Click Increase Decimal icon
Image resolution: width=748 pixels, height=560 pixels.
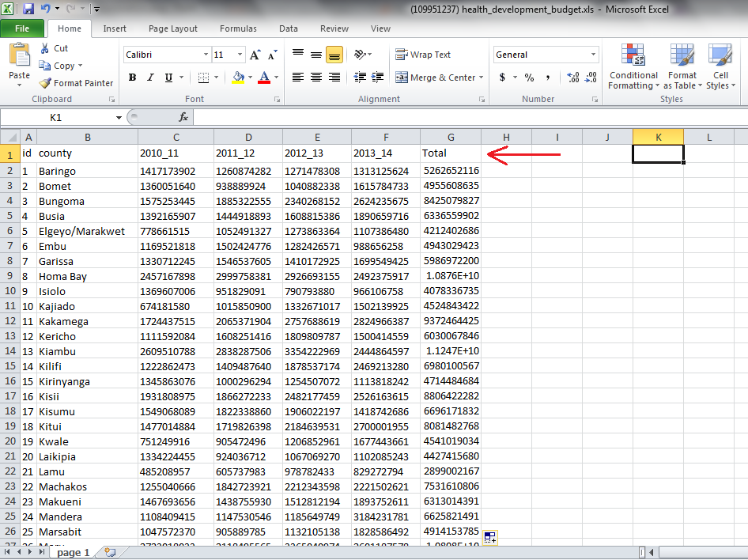573,78
